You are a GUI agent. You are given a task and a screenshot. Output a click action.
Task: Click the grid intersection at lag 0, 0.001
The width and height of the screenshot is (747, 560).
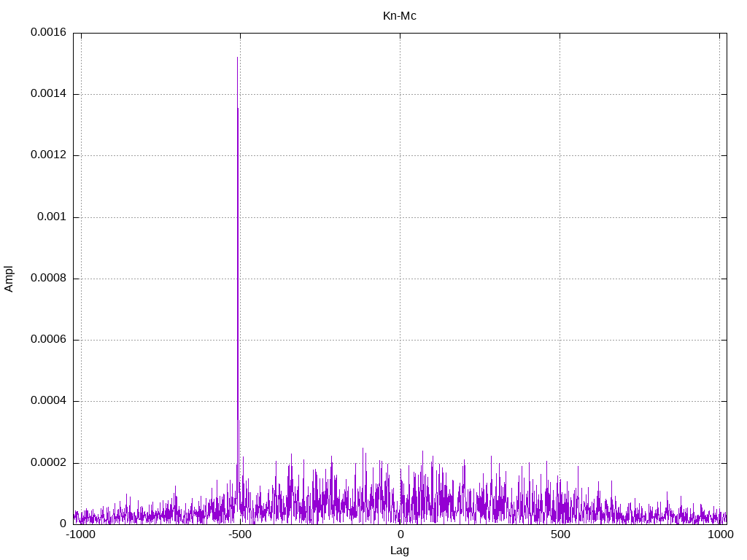point(400,217)
